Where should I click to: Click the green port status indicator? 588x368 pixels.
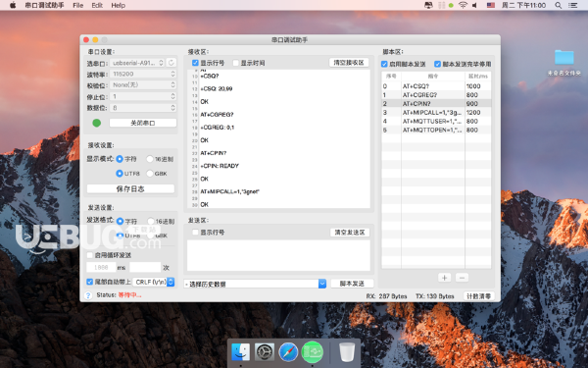[x=96, y=123]
